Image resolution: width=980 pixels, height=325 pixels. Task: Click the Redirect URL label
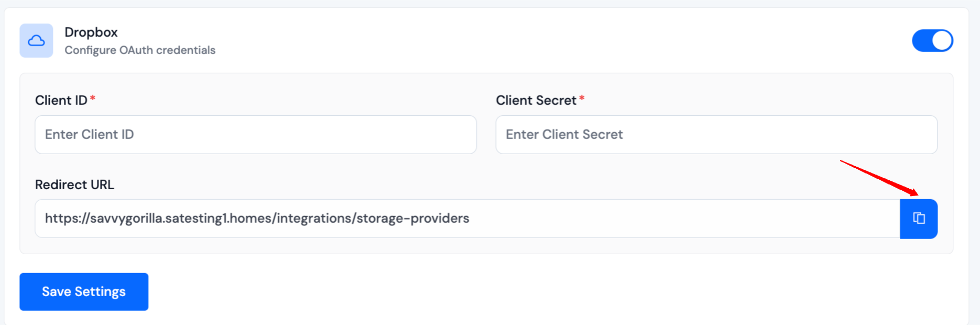[x=75, y=185]
